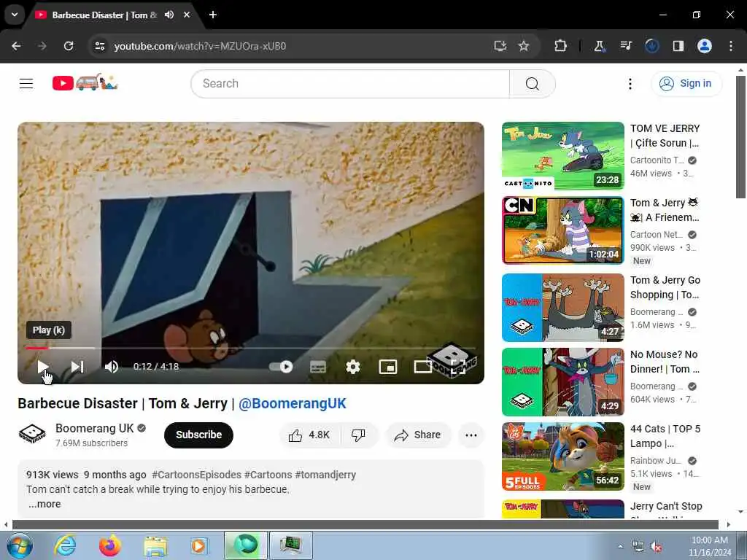Open YouTube guide hamburger menu
Image resolution: width=747 pixels, height=560 pixels.
(26, 83)
